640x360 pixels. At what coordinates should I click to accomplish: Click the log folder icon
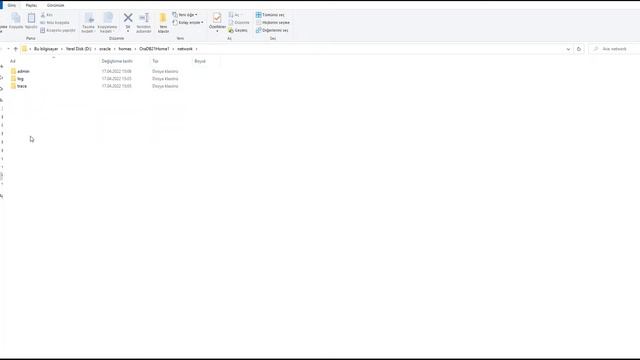[x=13, y=78]
